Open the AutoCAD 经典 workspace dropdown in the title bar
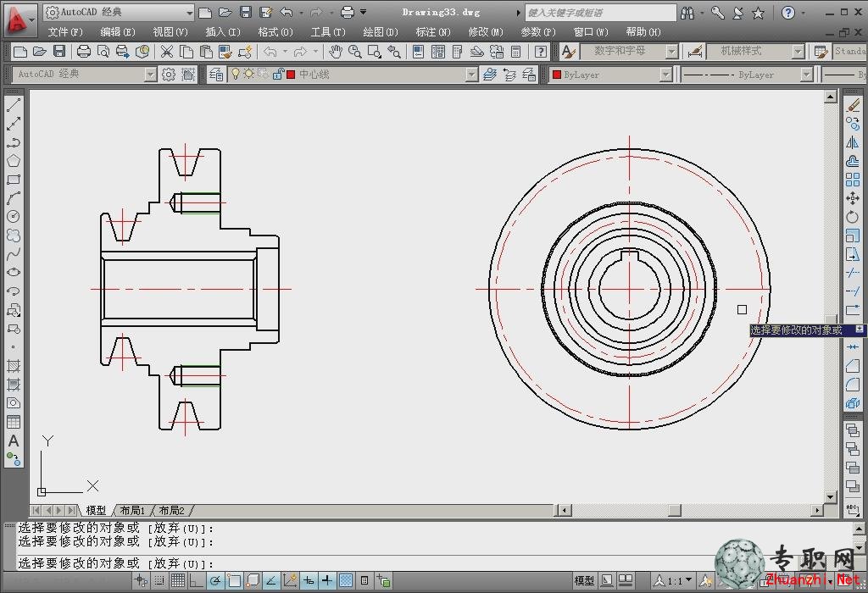 (189, 12)
